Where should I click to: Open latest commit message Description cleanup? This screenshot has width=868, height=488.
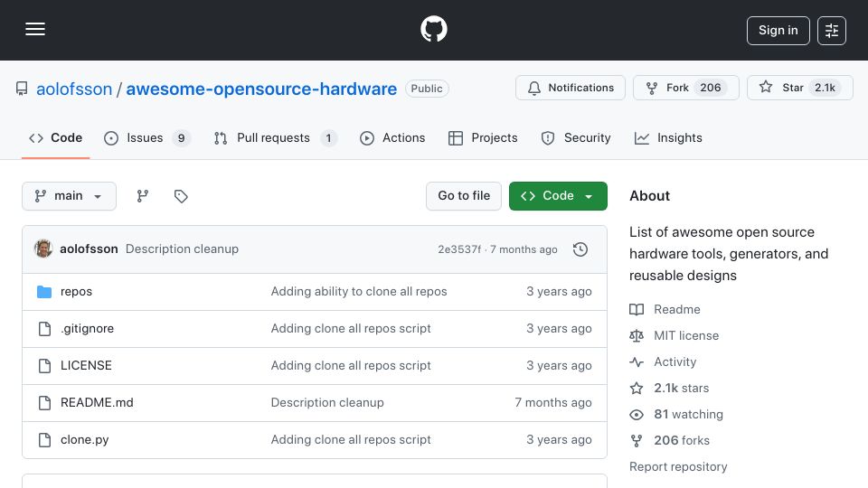182,249
